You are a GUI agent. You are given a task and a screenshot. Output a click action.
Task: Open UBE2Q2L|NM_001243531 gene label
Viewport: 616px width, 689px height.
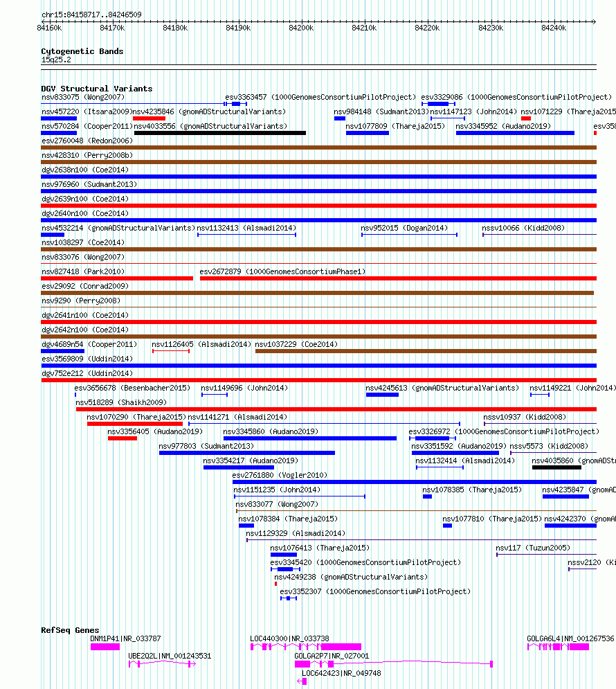coord(170,656)
